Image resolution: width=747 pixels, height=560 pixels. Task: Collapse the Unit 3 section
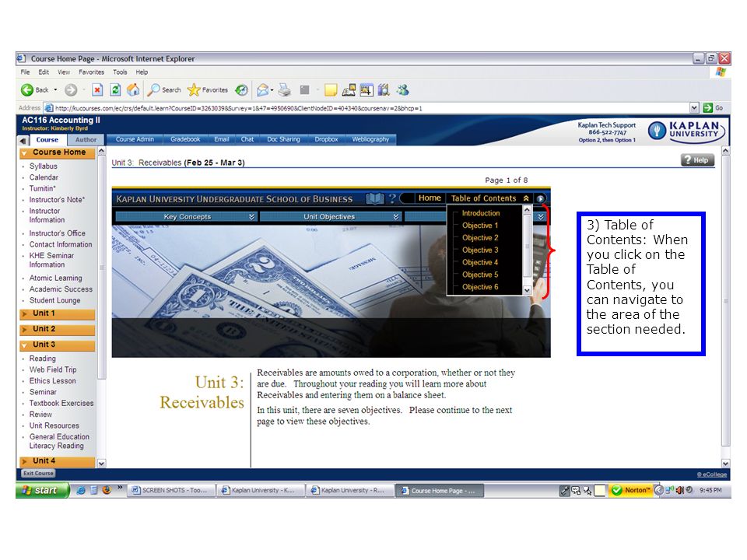tap(57, 345)
